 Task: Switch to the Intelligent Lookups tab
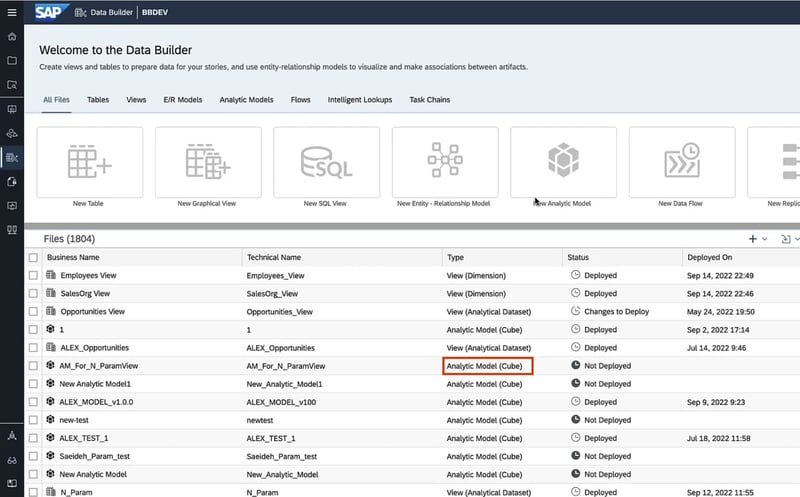(x=360, y=100)
